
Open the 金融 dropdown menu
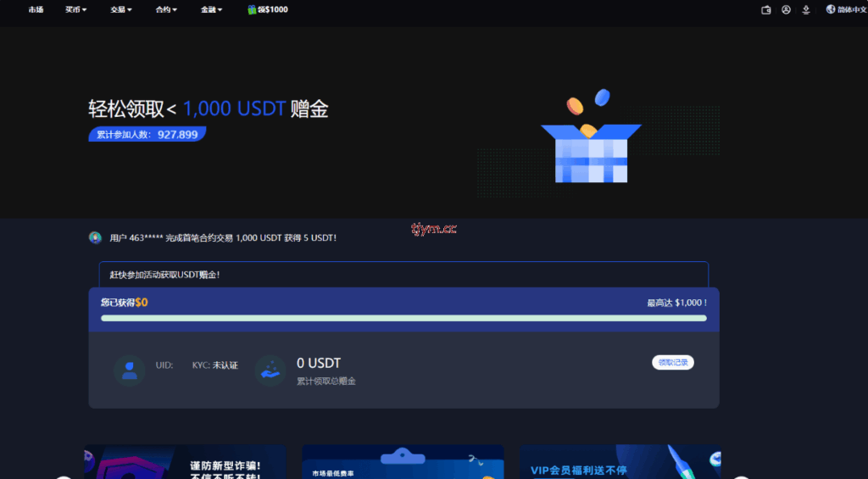pyautogui.click(x=211, y=10)
